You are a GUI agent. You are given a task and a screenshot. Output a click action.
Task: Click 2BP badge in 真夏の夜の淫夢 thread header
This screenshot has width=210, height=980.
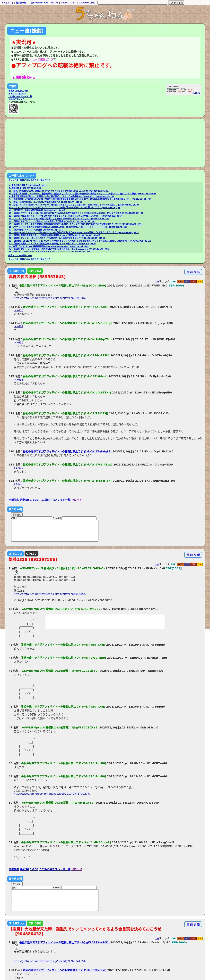click(x=173, y=282)
